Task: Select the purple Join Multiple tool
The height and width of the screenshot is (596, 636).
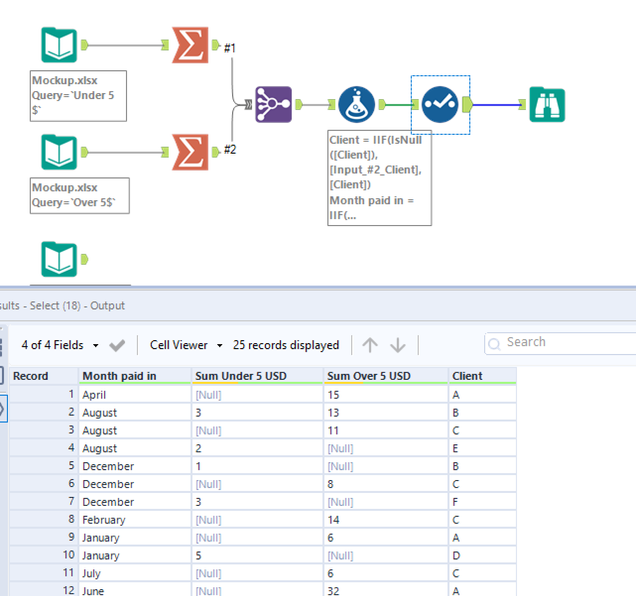Action: point(273,105)
